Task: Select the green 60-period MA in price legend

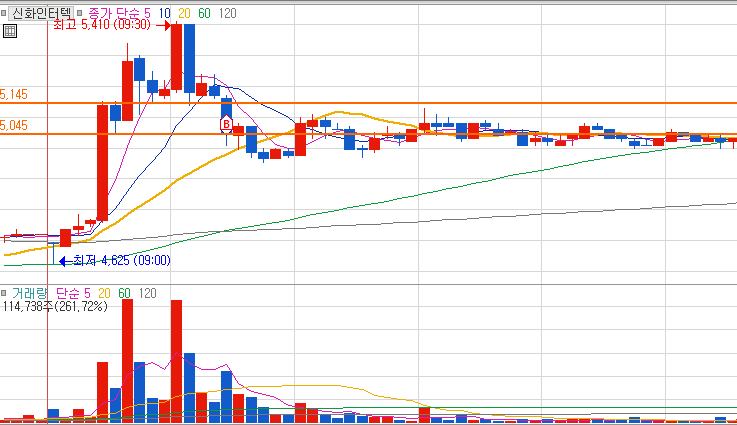Action: coord(204,14)
